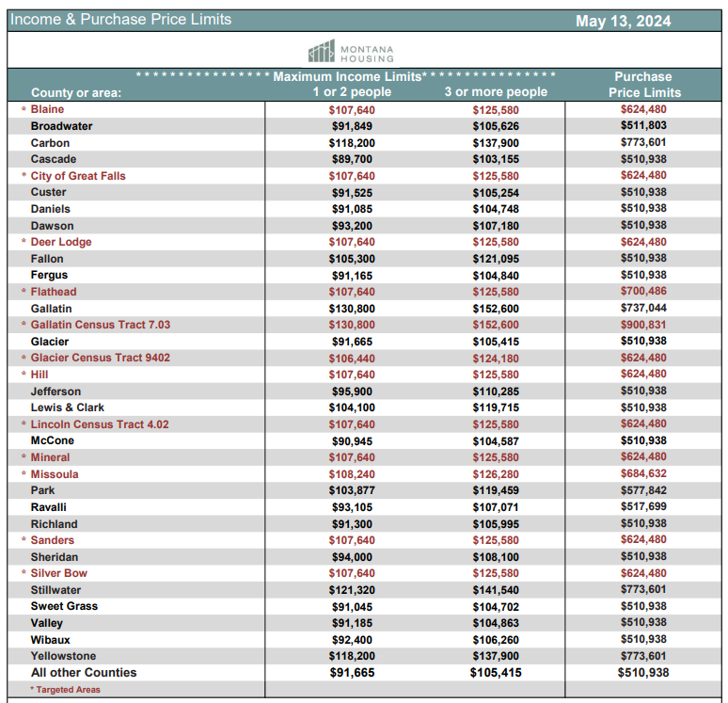This screenshot has height=703, width=728.
Task: Click Gallatin's $737,044 purchase price limit
Action: coord(643,308)
